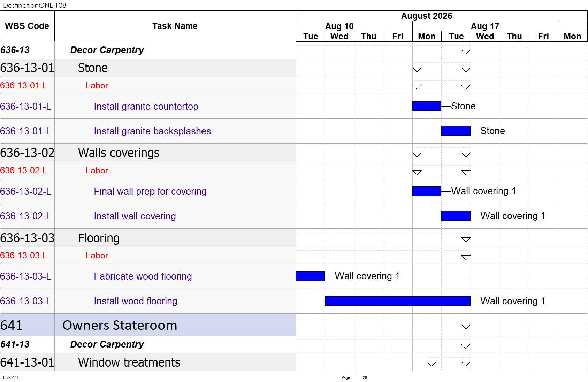Select the start marker in the 636-13-01-L Labor row
The height and width of the screenshot is (382, 588).
click(x=417, y=87)
